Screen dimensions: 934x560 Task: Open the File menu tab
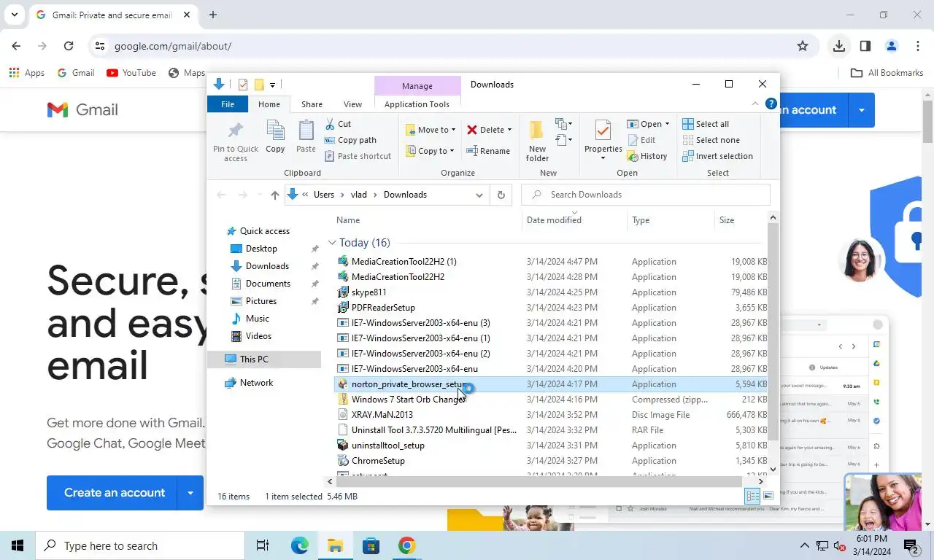(228, 104)
